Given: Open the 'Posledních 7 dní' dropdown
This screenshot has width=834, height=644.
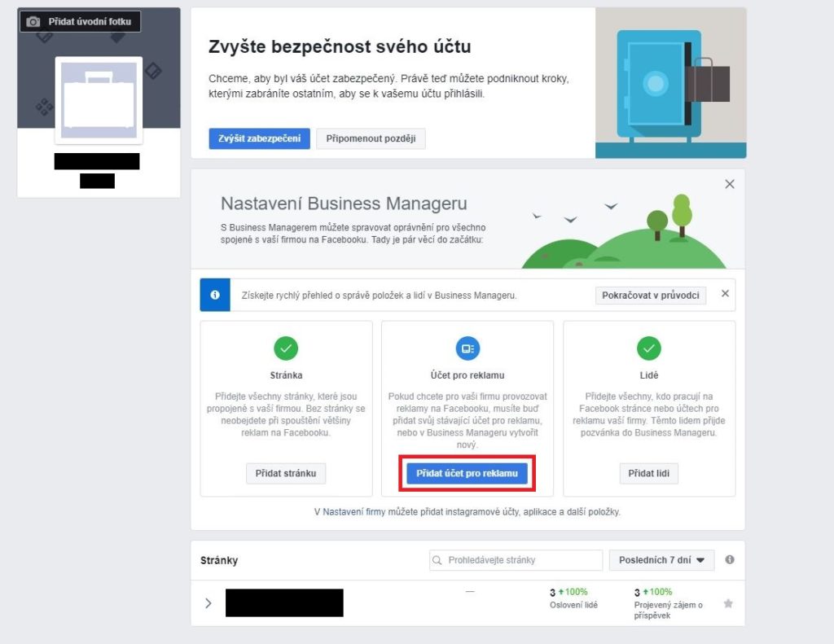Looking at the screenshot, I should [x=661, y=560].
